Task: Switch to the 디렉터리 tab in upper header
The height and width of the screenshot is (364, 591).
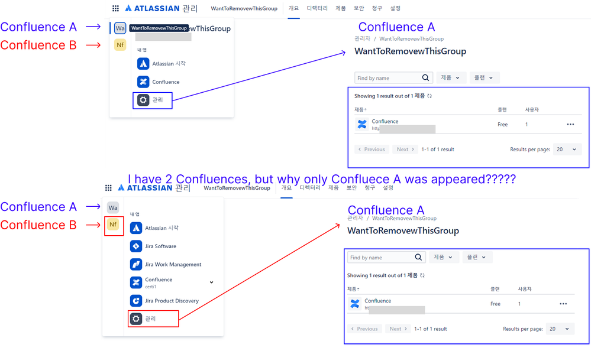Action: click(x=317, y=8)
